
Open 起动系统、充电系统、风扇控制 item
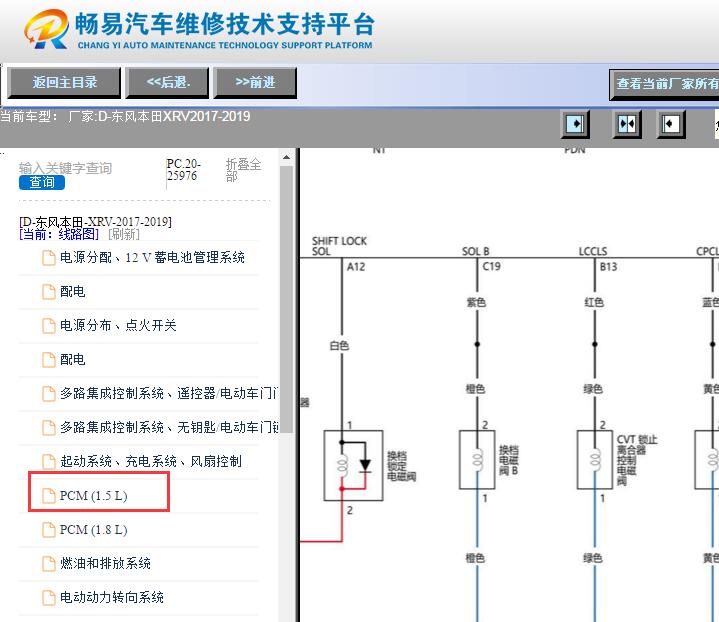pyautogui.click(x=151, y=461)
